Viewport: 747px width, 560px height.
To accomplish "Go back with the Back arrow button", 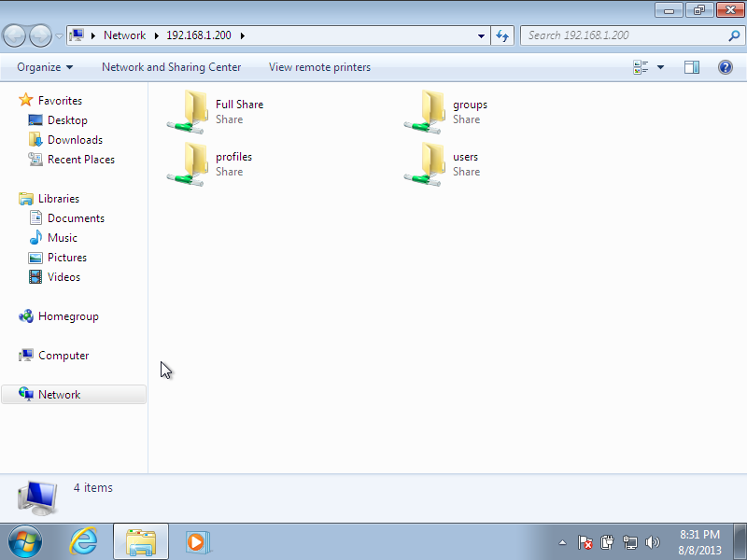I will pos(14,35).
